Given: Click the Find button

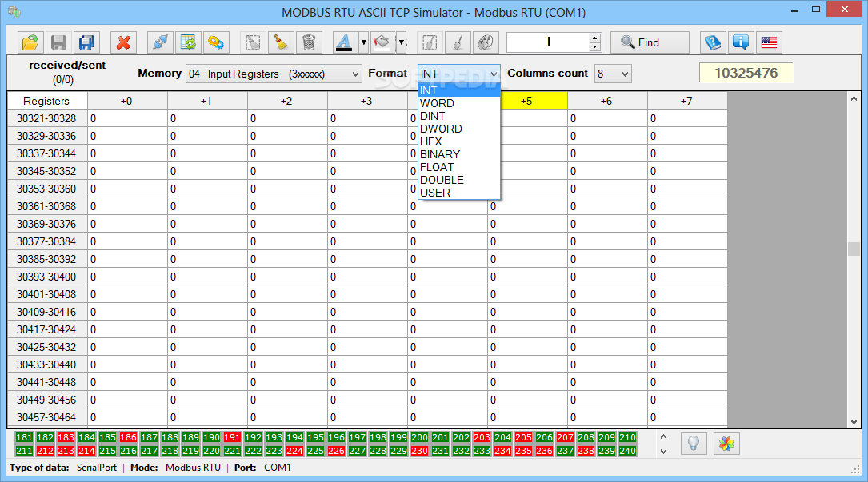Looking at the screenshot, I should (x=650, y=42).
